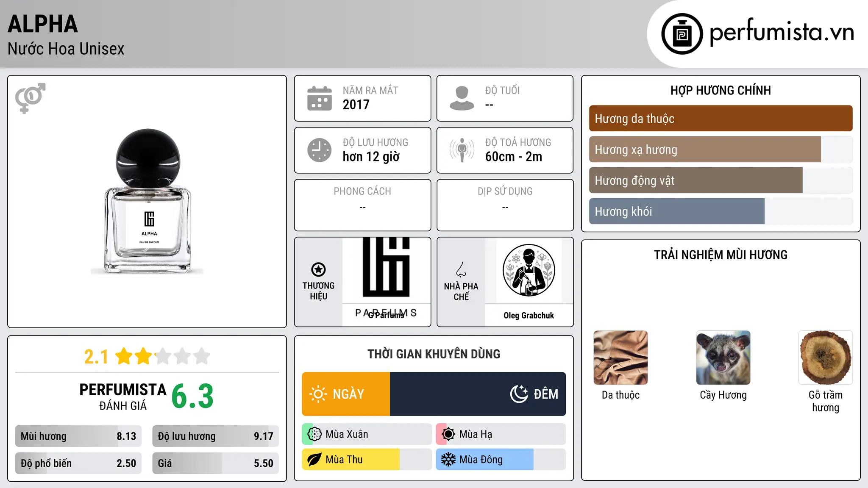Open the G Parfums brand logo

tap(386, 270)
